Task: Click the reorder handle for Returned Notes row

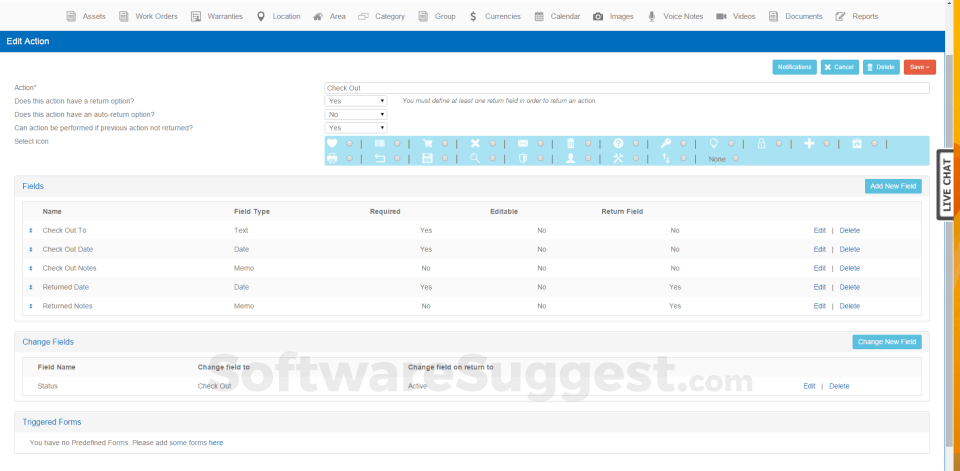Action: point(31,306)
